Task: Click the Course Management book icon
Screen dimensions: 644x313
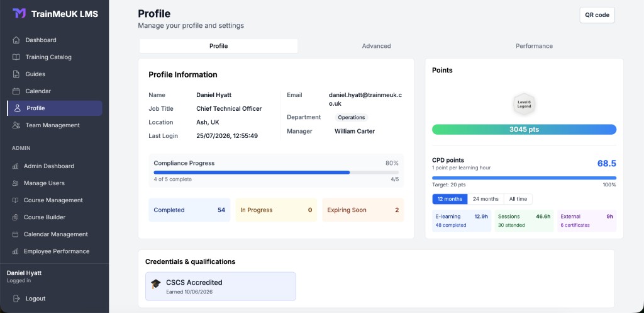Action: point(15,200)
